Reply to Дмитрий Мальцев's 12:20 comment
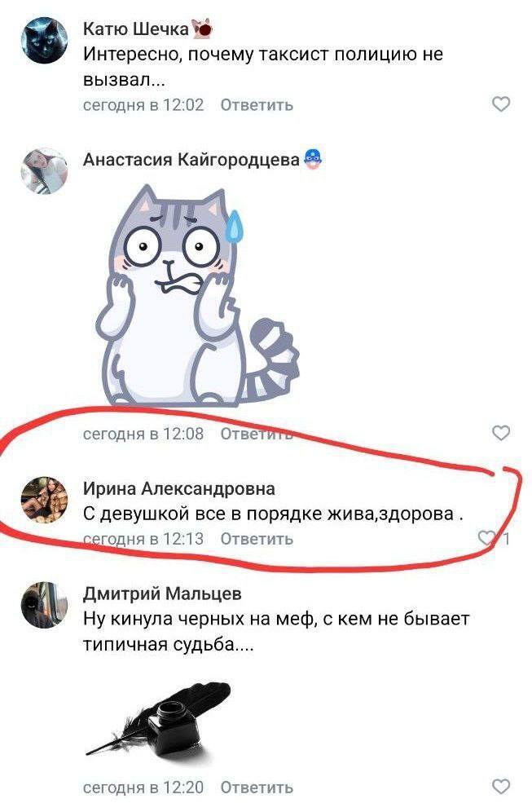532x803 pixels. tap(257, 787)
